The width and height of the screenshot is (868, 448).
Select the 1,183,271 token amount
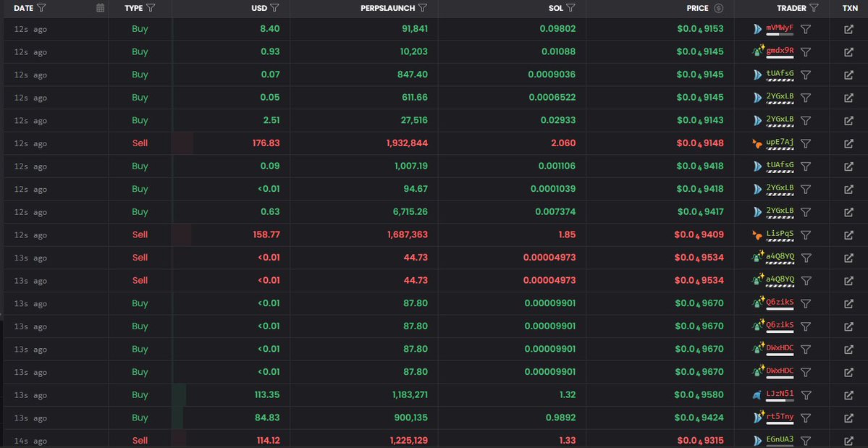coord(410,395)
